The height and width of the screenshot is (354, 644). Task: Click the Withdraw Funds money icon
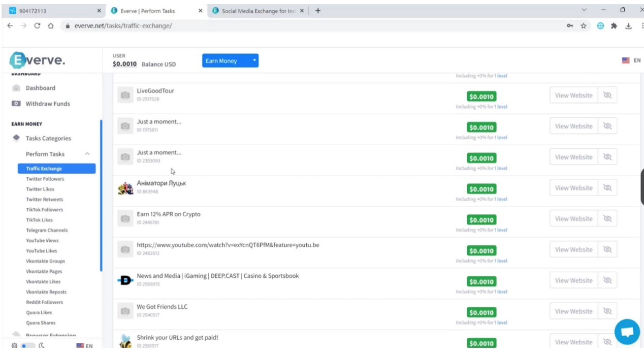pyautogui.click(x=16, y=104)
